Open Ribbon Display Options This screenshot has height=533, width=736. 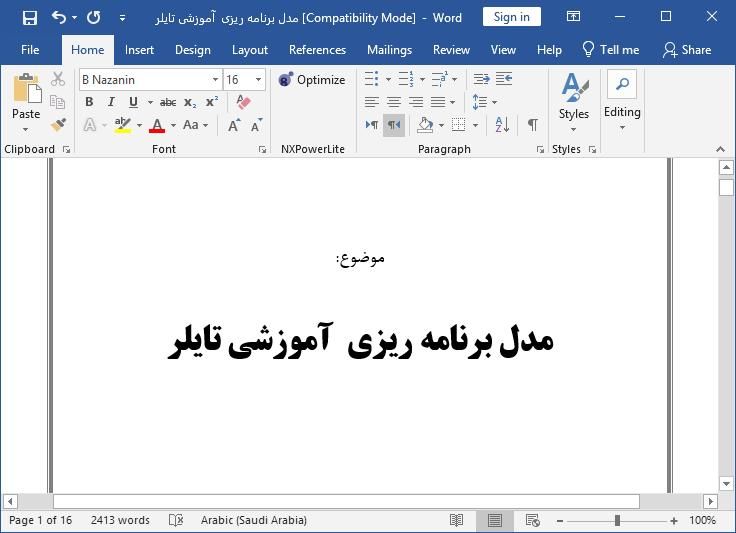[x=573, y=17]
